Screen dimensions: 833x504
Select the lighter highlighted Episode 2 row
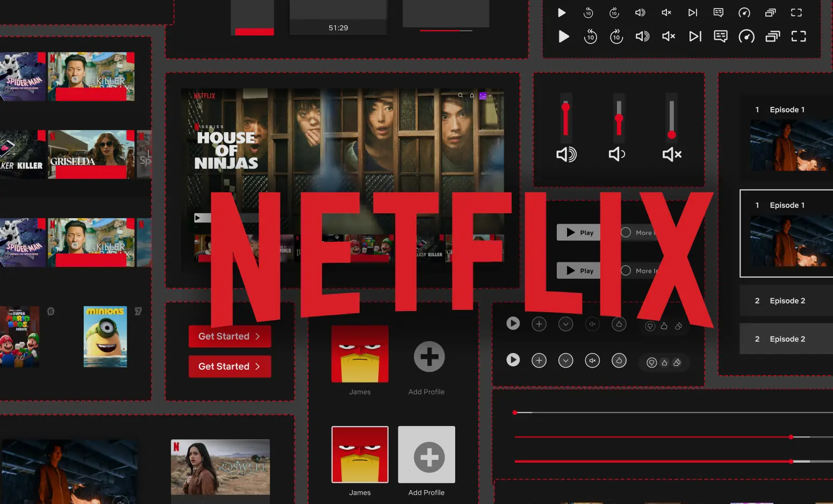[x=787, y=339]
